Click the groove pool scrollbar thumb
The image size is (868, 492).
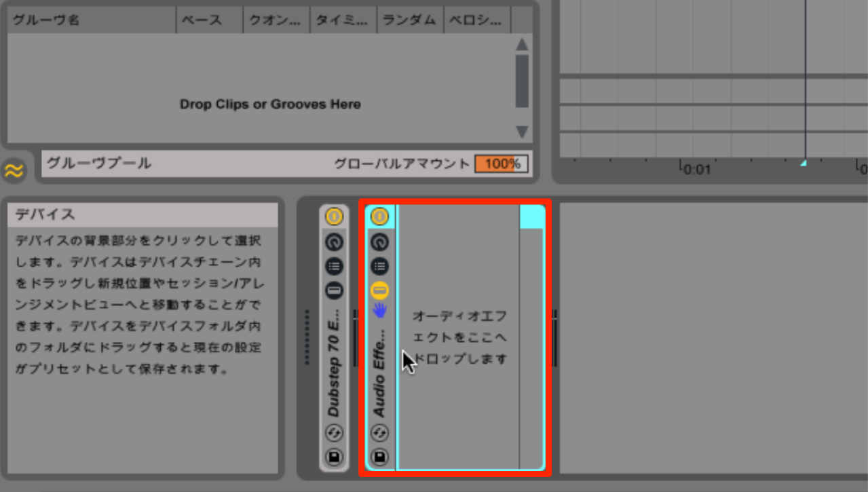coord(522,81)
